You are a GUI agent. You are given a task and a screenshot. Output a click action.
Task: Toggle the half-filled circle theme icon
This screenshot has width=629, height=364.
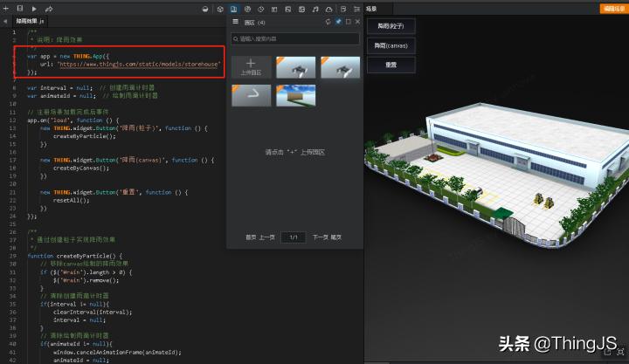[x=205, y=10]
